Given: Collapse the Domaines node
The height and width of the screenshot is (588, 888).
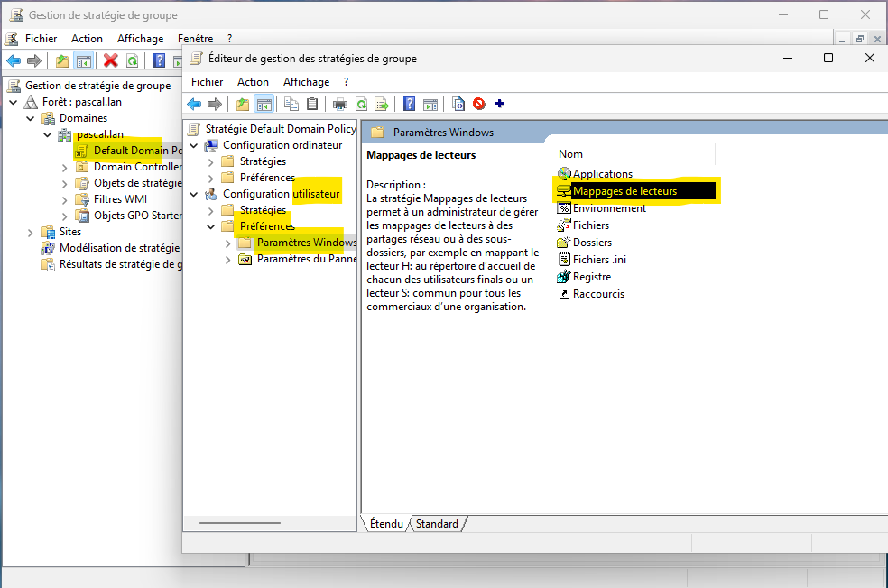Looking at the screenshot, I should pyautogui.click(x=31, y=119).
